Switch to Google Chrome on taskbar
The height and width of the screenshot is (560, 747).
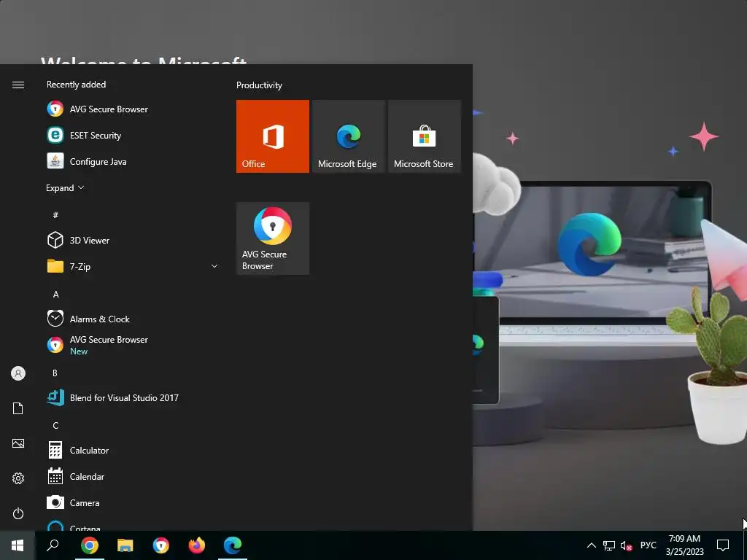click(90, 545)
